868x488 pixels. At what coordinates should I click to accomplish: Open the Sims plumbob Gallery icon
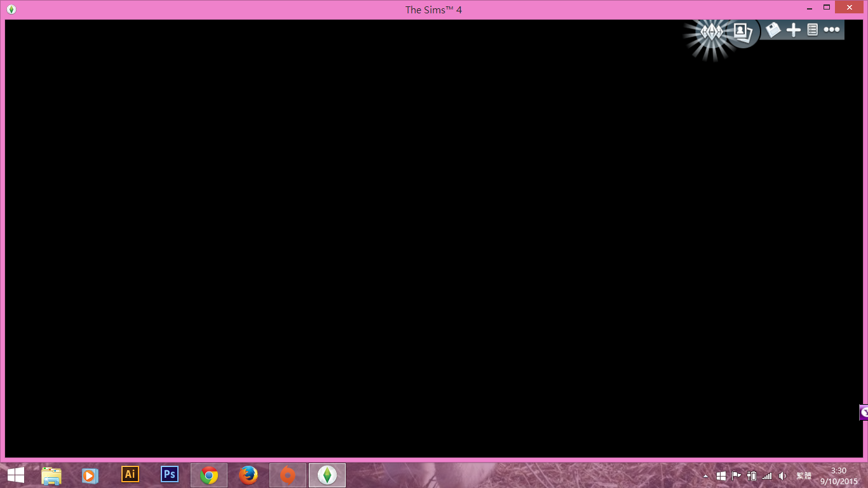[x=711, y=31]
